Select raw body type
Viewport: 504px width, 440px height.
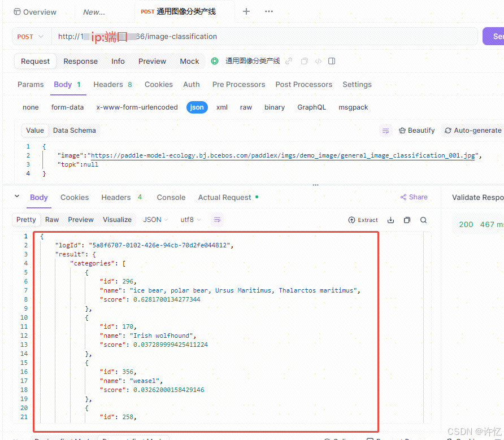coord(246,107)
